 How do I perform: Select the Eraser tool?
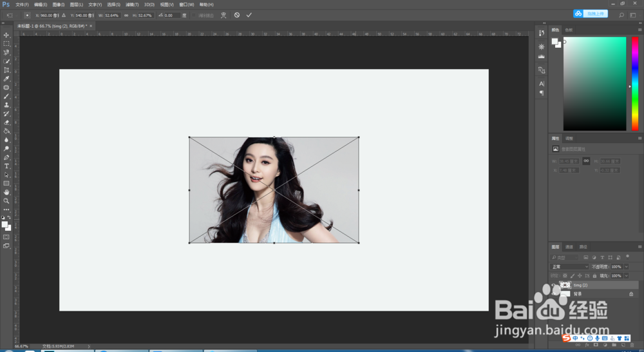pos(6,122)
